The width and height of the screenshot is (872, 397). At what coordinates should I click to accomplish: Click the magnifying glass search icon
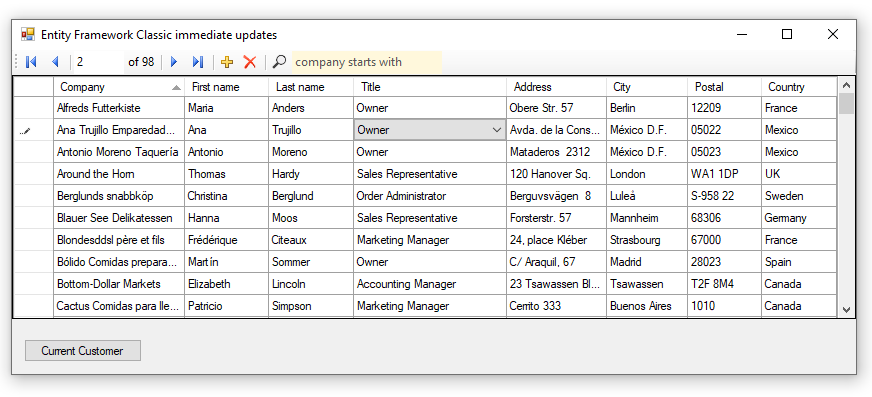(279, 62)
